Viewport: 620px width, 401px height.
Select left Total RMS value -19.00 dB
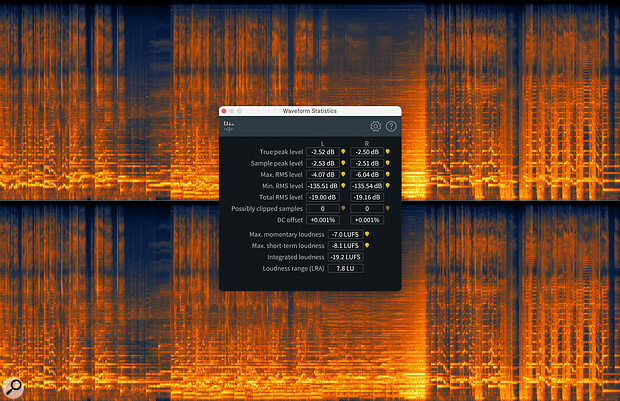323,197
